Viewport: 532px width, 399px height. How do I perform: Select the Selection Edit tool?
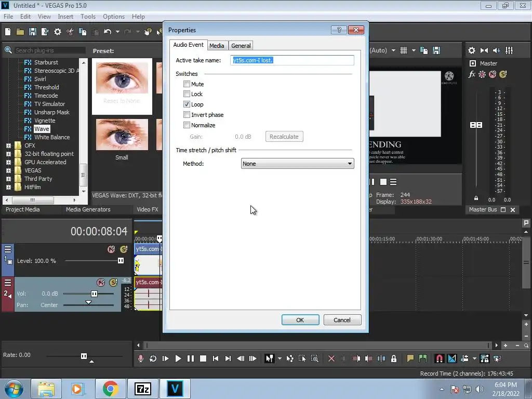302,358
